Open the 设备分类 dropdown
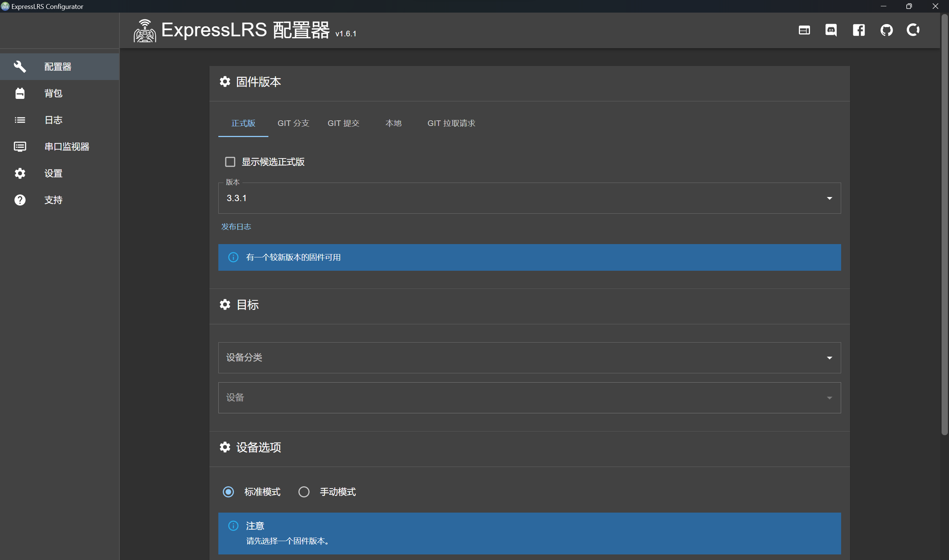The height and width of the screenshot is (560, 949). click(x=529, y=358)
